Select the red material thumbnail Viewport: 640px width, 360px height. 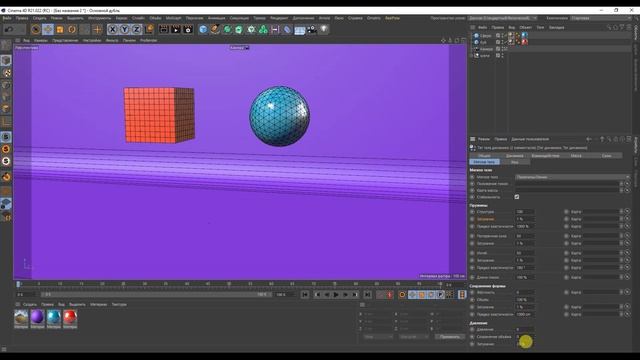70,317
